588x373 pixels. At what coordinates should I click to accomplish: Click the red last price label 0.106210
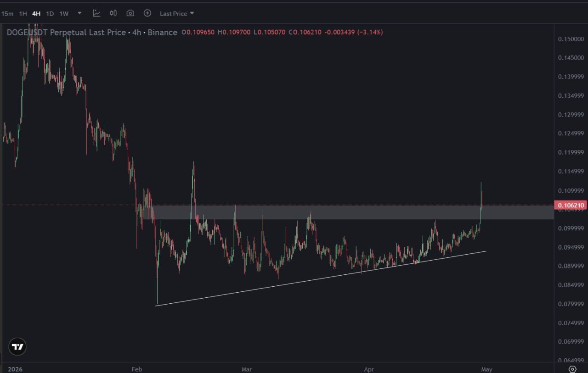[571, 205]
